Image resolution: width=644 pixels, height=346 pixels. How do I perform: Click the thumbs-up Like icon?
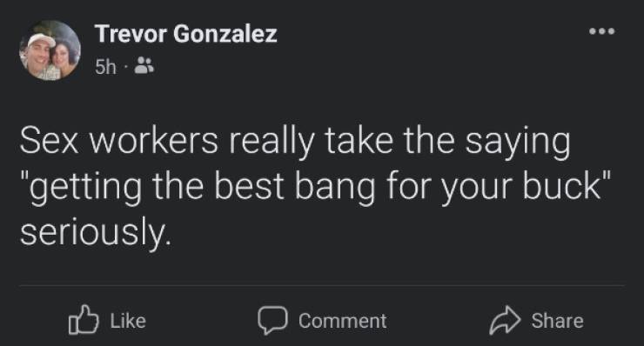(84, 320)
